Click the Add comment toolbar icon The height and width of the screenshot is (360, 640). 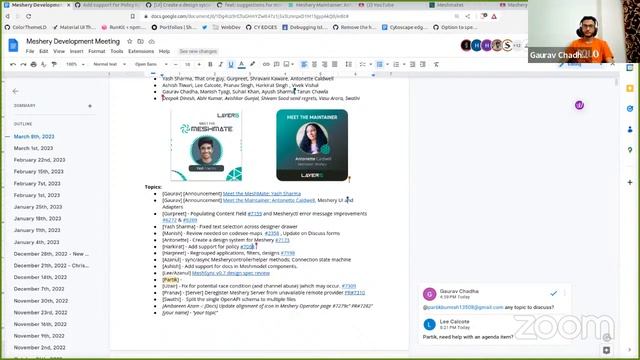click(x=276, y=64)
